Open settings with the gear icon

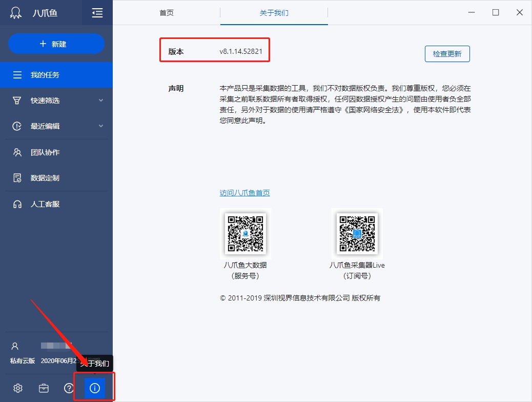pos(18,388)
